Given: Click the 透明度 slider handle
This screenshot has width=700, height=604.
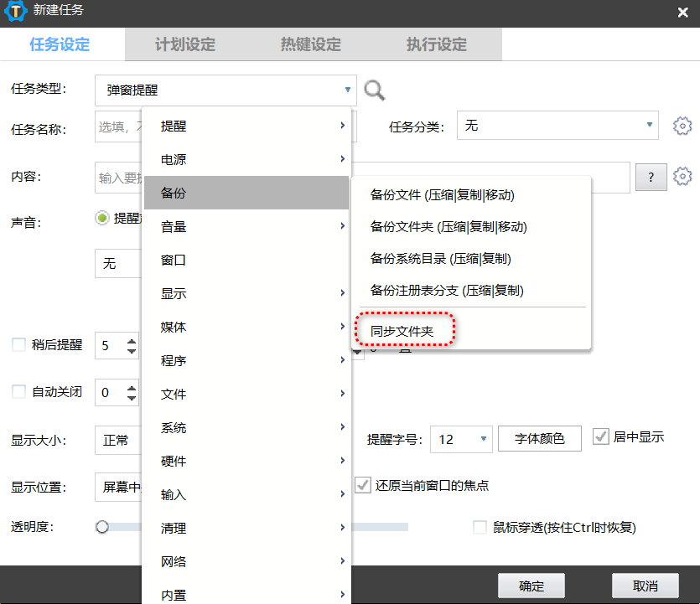Looking at the screenshot, I should click(x=102, y=527).
